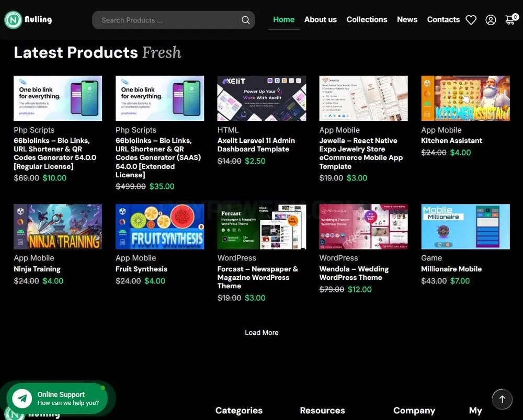Click 66biolinks Regular License product title
523x420 pixels.
pyautogui.click(x=55, y=153)
